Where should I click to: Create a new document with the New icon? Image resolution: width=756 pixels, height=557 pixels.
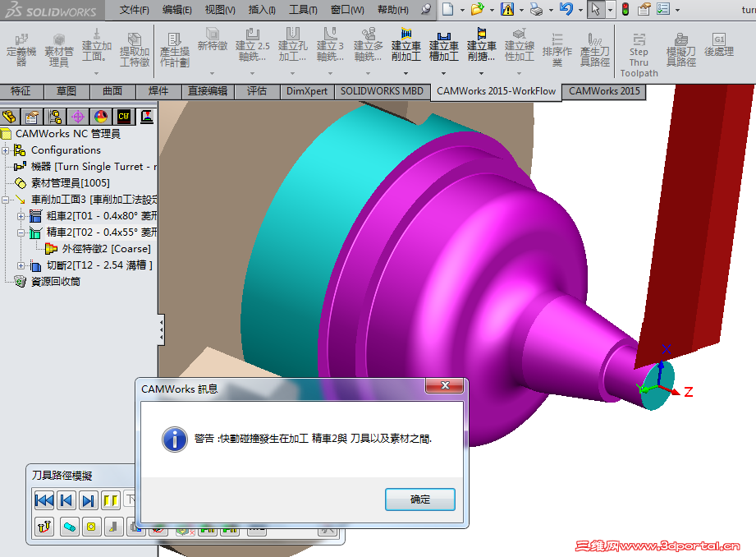[448, 9]
